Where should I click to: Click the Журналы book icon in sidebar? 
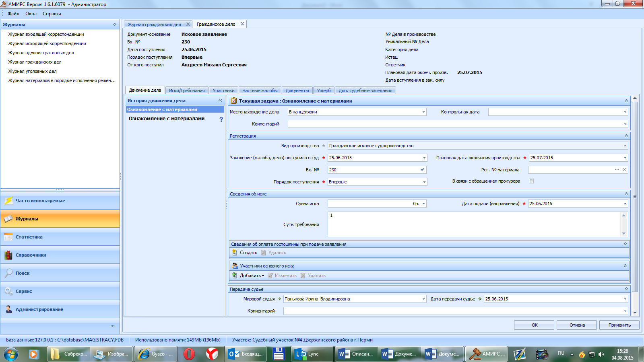[8, 219]
